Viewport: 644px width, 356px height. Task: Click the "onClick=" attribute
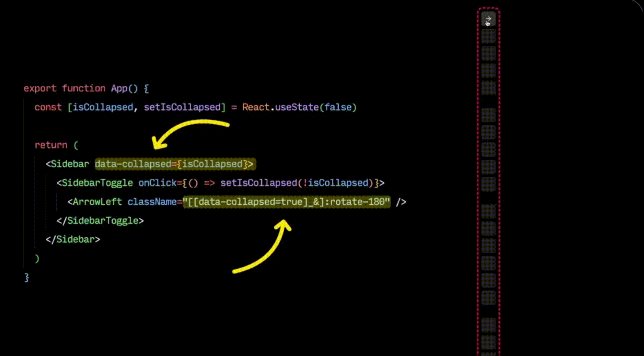(x=160, y=183)
